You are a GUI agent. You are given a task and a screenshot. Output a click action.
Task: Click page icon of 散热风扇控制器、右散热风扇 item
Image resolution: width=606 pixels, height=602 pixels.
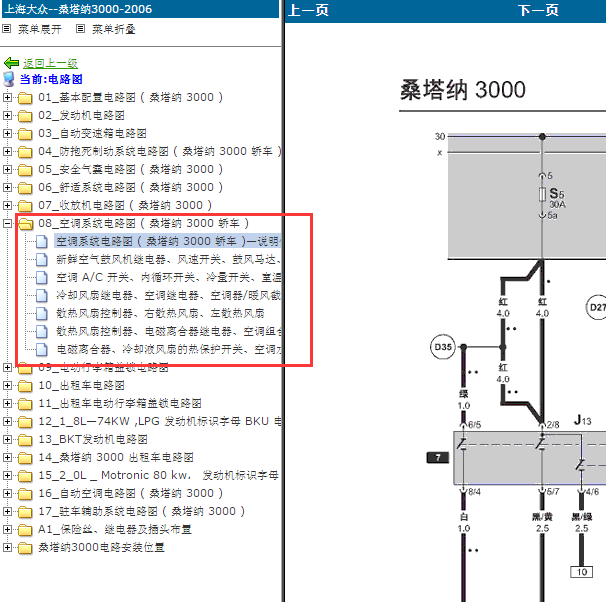point(42,313)
